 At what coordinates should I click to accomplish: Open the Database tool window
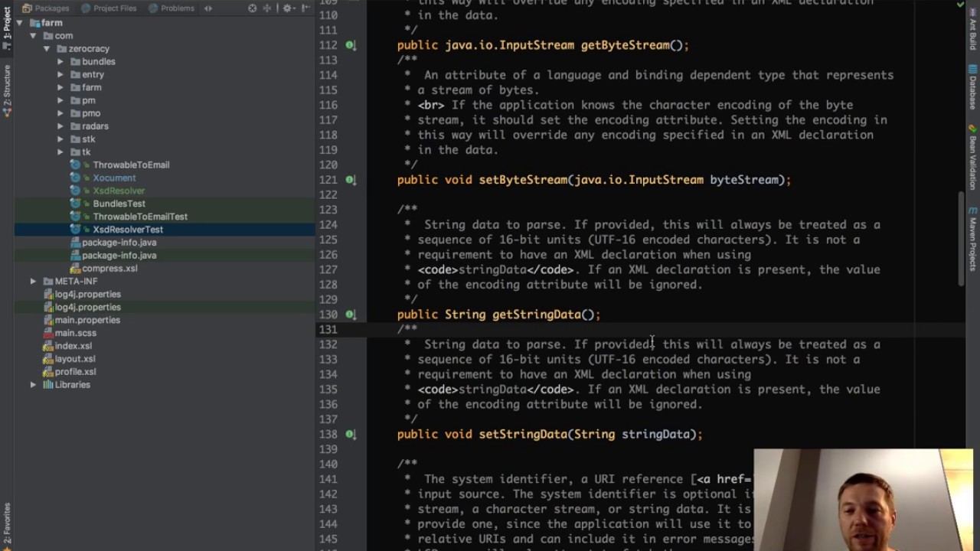[x=973, y=88]
